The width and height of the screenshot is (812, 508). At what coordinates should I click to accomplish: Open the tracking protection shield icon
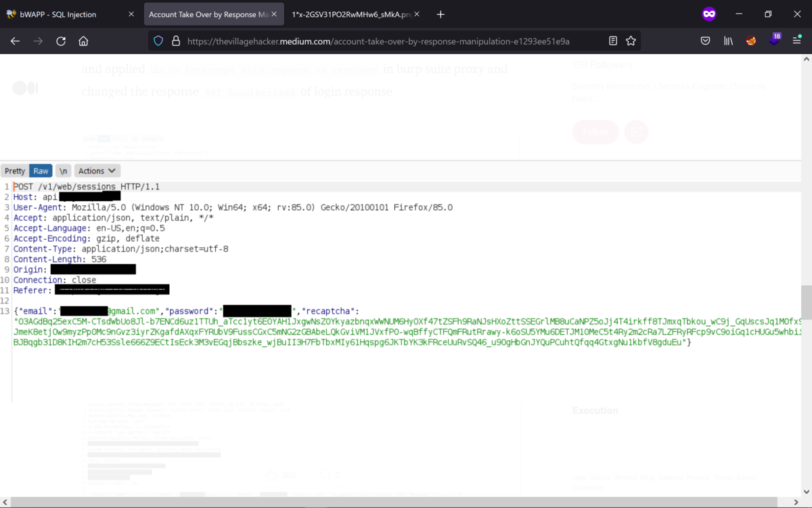(158, 41)
